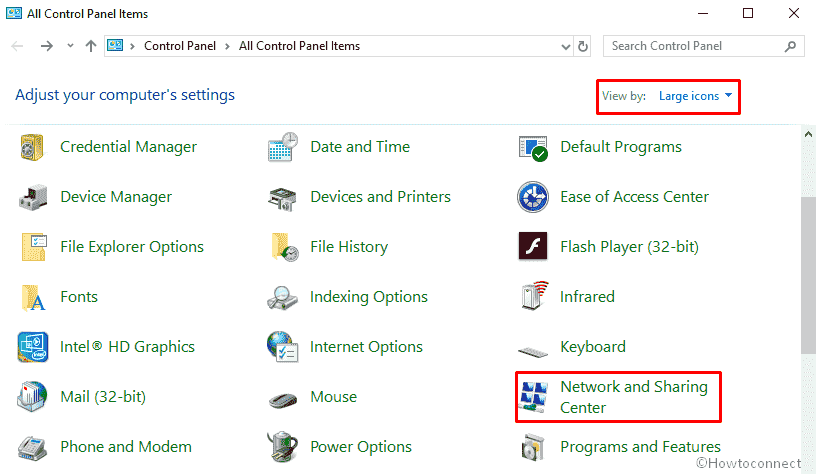This screenshot has height=474, width=816.
Task: Open the Indexing Options magnifier icon
Action: click(283, 298)
